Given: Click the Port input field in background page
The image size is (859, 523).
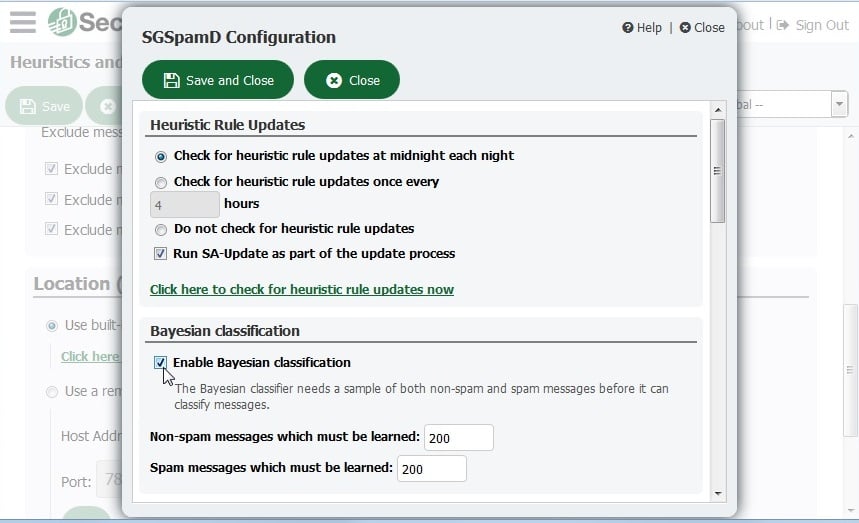Looking at the screenshot, I should pyautogui.click(x=110, y=479).
